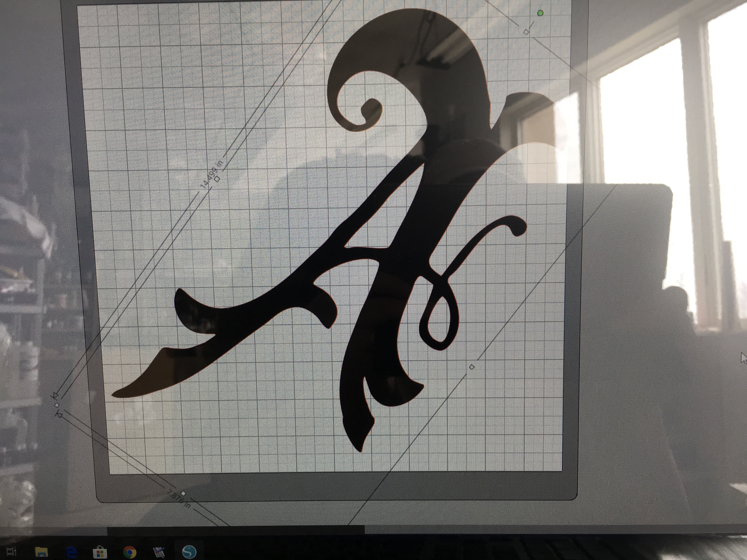Launch Google Chrome from the taskbar
The width and height of the screenshot is (747, 560).
point(130,552)
